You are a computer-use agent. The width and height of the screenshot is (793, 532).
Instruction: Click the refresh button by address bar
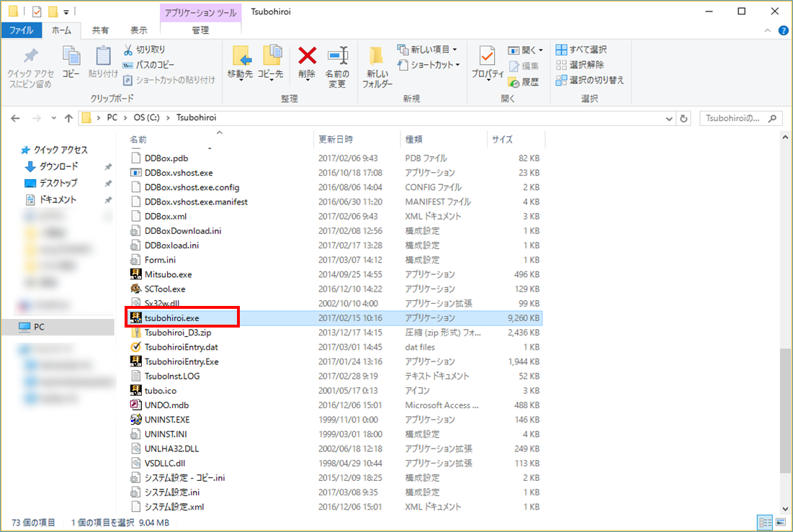pos(684,118)
